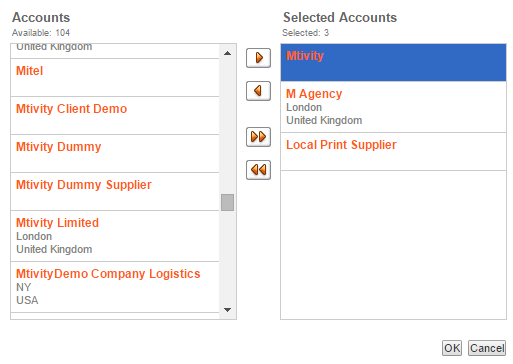
Task: Click the single right arrow add button
Action: (258, 58)
